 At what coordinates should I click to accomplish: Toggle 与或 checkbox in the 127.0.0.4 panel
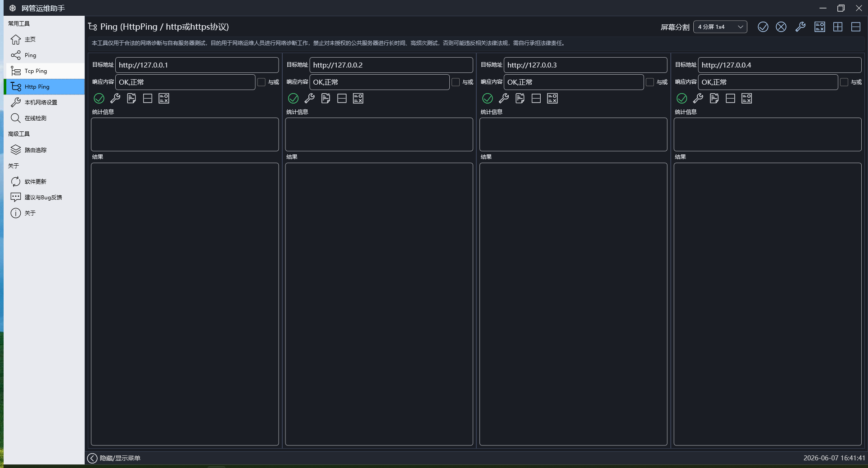click(844, 82)
